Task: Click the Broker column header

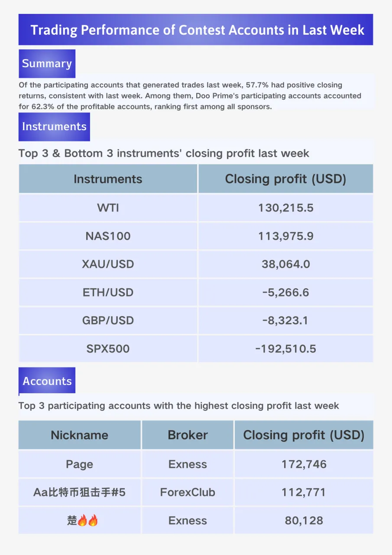Action: [x=188, y=435]
